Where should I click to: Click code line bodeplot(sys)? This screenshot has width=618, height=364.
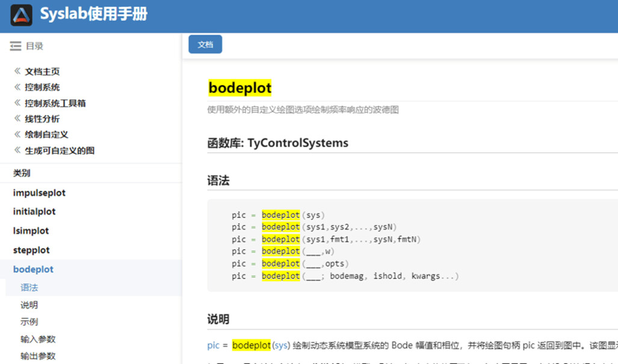click(278, 215)
